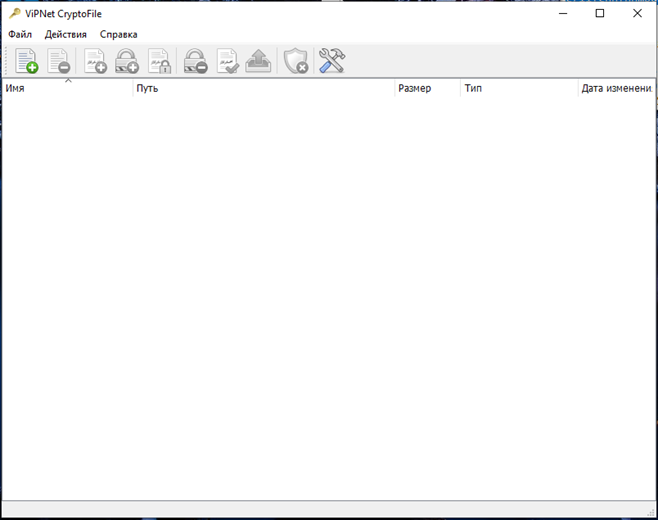Click the verify signature checkmark icon
This screenshot has height=520, width=658.
pyautogui.click(x=227, y=61)
